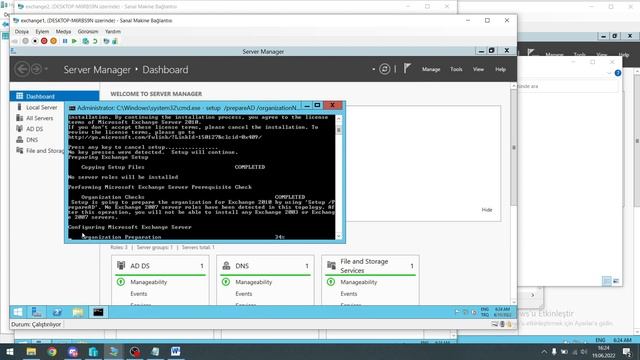Viewport: 640px width, 360px height.
Task: Open File Explorer on host taskbar
Action: pyautogui.click(x=31, y=351)
